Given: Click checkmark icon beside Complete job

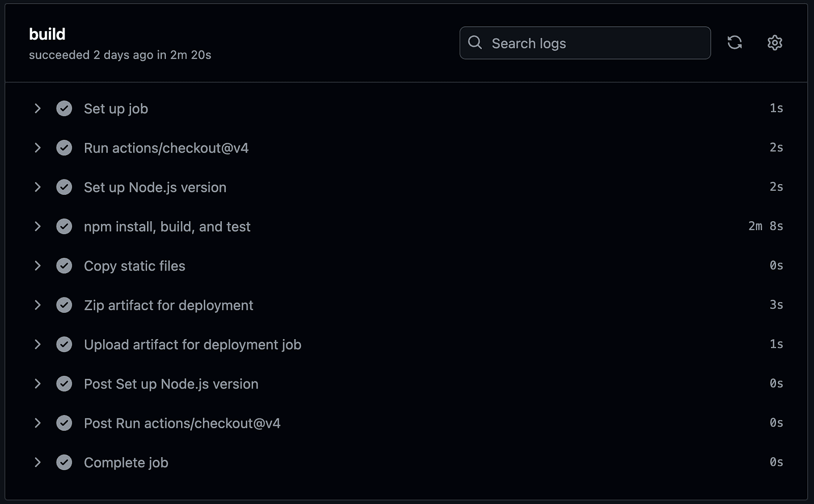Looking at the screenshot, I should 64,462.
